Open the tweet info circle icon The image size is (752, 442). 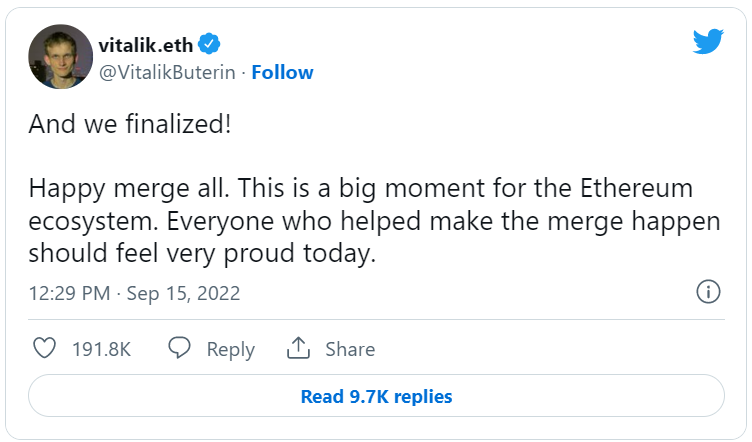pos(708,293)
